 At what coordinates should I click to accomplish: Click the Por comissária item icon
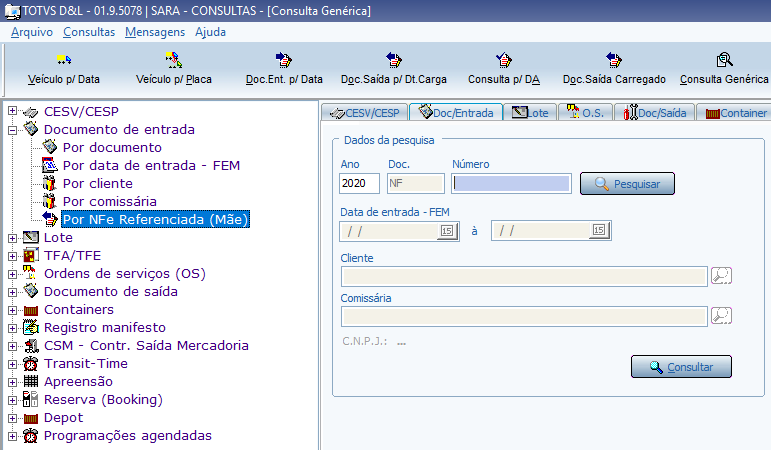[50, 201]
